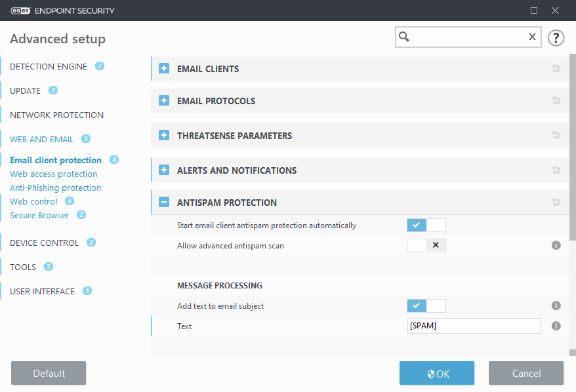Revert Antispam Protection section to default
This screenshot has height=392, width=576.
click(556, 202)
